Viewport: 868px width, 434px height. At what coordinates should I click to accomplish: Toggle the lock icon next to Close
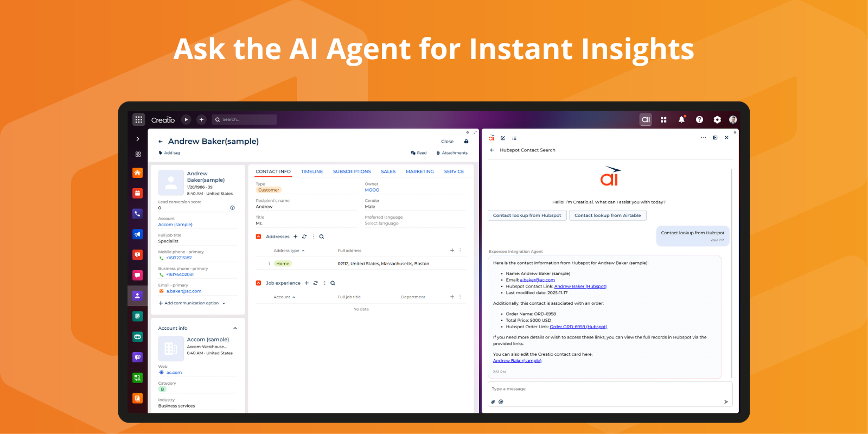[466, 142]
